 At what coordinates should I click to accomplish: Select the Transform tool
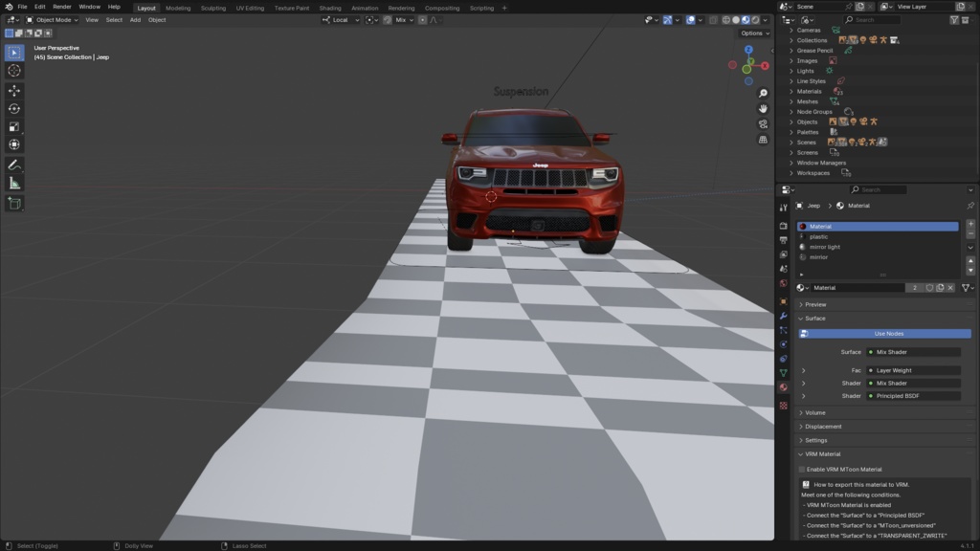(14, 144)
